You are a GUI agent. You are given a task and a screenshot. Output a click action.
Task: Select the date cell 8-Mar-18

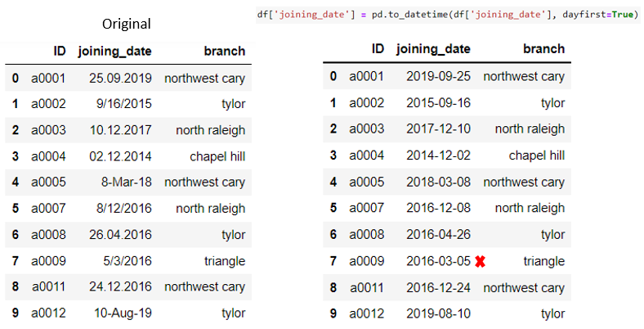[x=127, y=182]
